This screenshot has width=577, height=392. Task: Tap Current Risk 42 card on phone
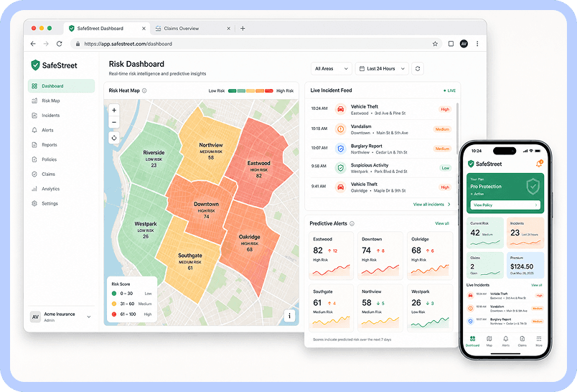(x=485, y=233)
